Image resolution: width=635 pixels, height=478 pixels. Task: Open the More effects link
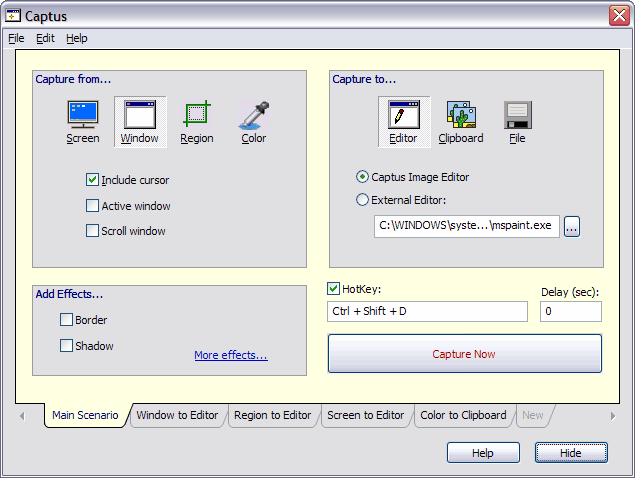230,355
